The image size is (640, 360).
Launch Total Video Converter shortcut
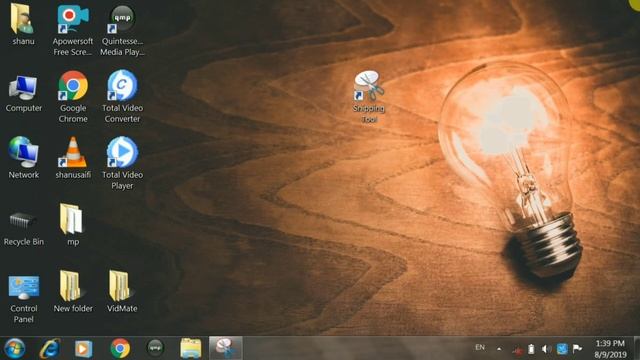click(122, 97)
